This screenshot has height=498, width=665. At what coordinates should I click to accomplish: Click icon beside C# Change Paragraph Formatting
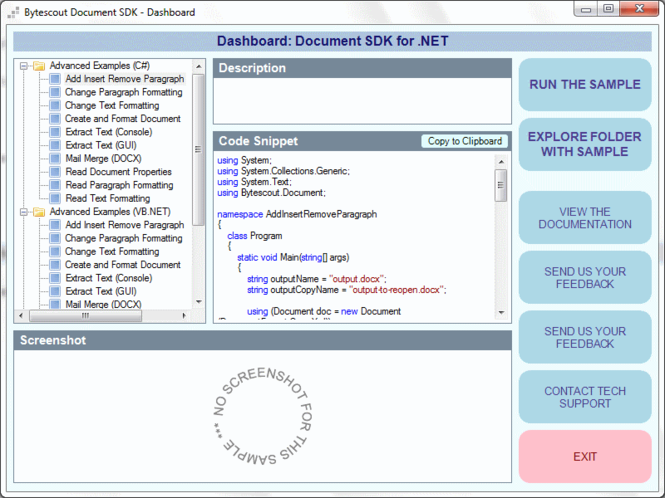pos(55,92)
